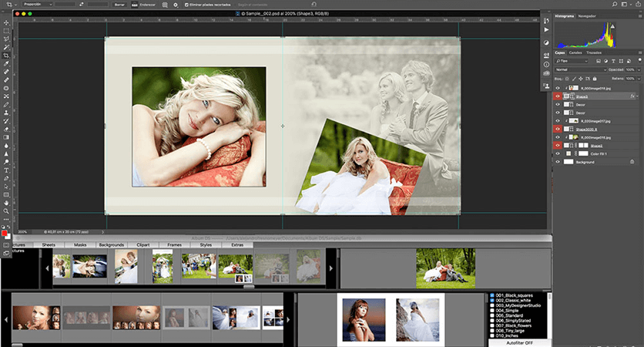Select the Zoom tool
644x347 pixels.
[x=6, y=211]
